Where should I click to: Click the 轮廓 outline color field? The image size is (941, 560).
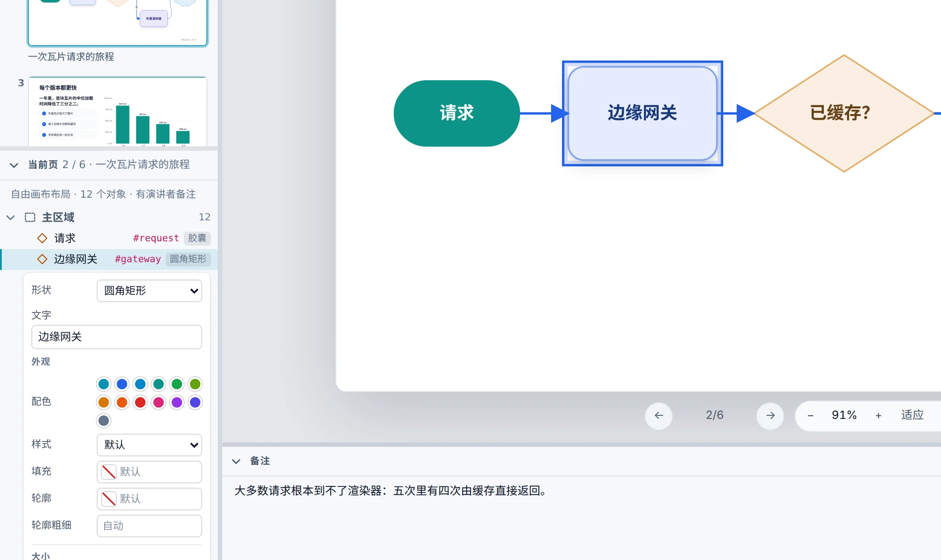pos(149,499)
